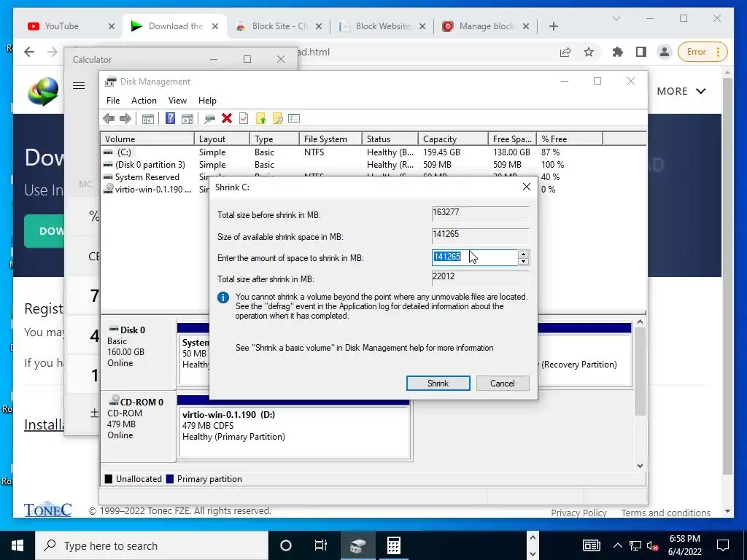This screenshot has height=560, width=747.
Task: Click the red X Delete toolbar icon
Action: (x=227, y=119)
